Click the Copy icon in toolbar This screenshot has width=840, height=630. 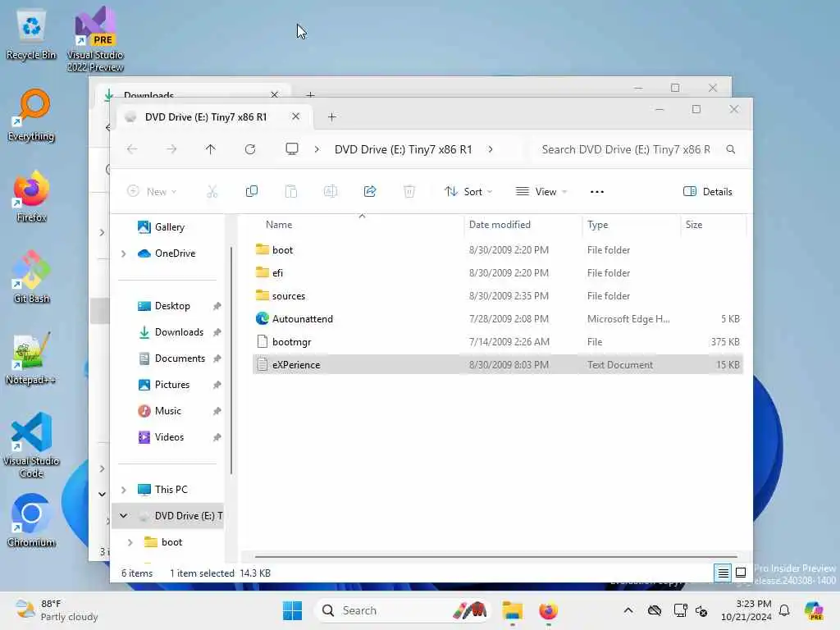251,191
